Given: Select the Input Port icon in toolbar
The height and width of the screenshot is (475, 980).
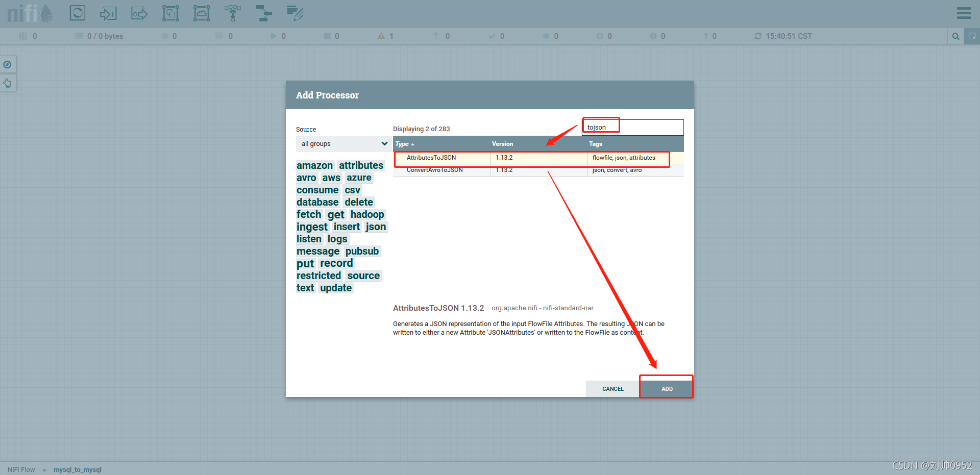Looking at the screenshot, I should (108, 13).
